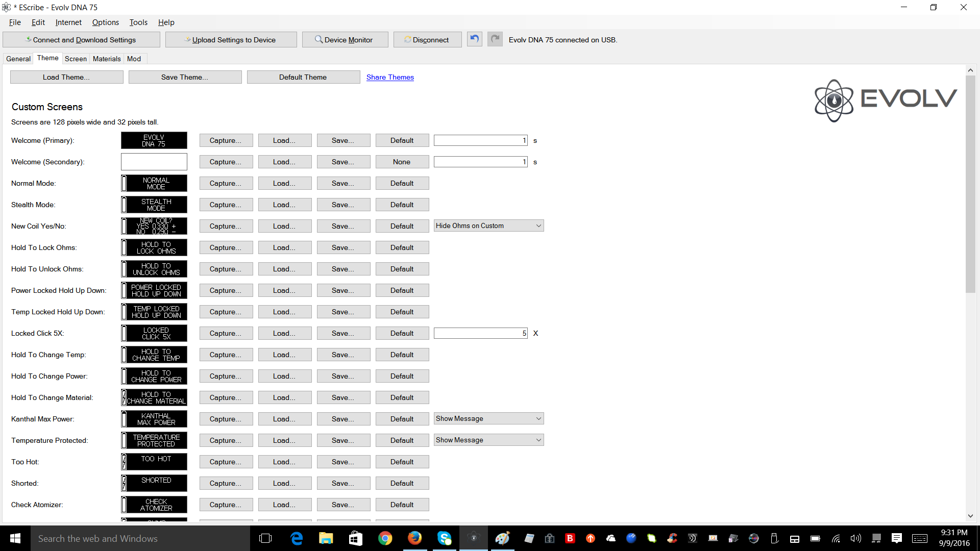Click the Locked Click 5X count field
The image size is (980, 551).
pos(480,333)
